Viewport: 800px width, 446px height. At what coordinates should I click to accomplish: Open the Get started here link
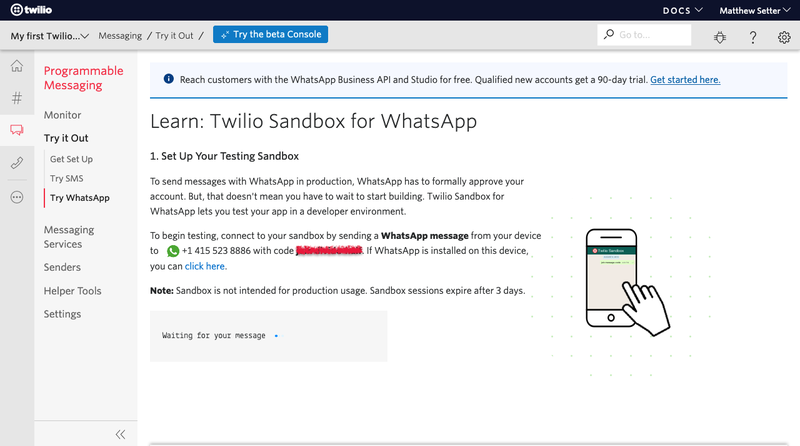(x=685, y=80)
